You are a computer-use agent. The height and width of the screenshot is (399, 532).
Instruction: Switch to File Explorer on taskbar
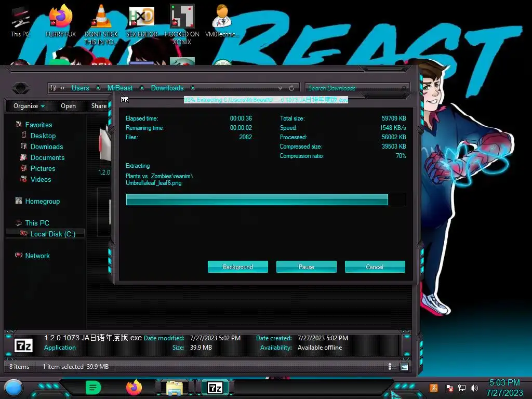pyautogui.click(x=175, y=388)
